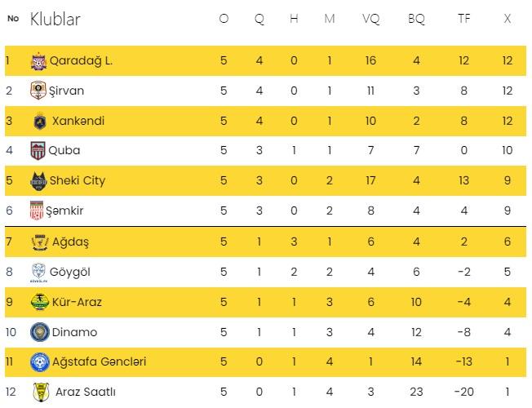Open the Sheki City team name link
The height and width of the screenshot is (408, 532).
coord(78,180)
